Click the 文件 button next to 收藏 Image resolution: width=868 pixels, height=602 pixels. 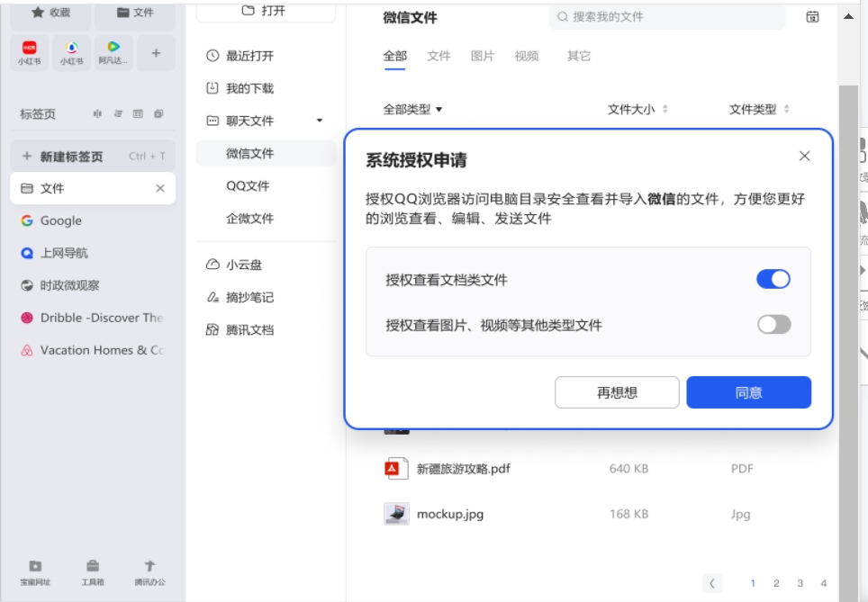point(135,15)
